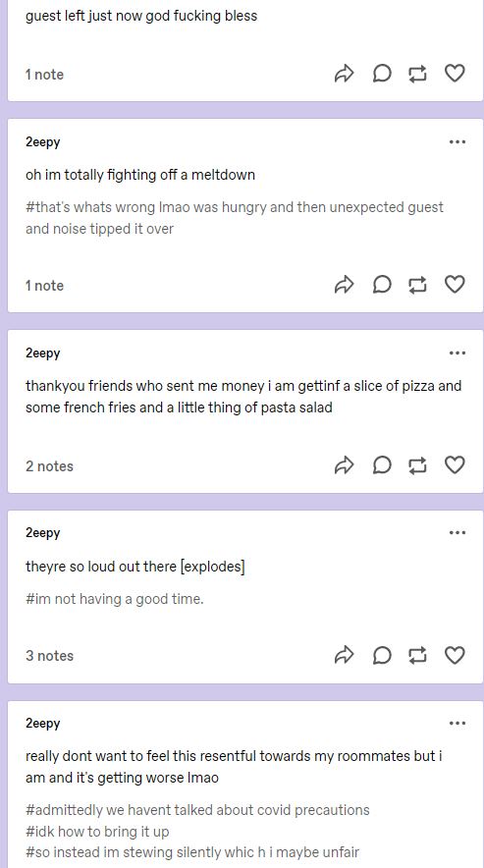Open options menu on roommates post
Image resolution: width=484 pixels, height=868 pixels.
(x=457, y=724)
